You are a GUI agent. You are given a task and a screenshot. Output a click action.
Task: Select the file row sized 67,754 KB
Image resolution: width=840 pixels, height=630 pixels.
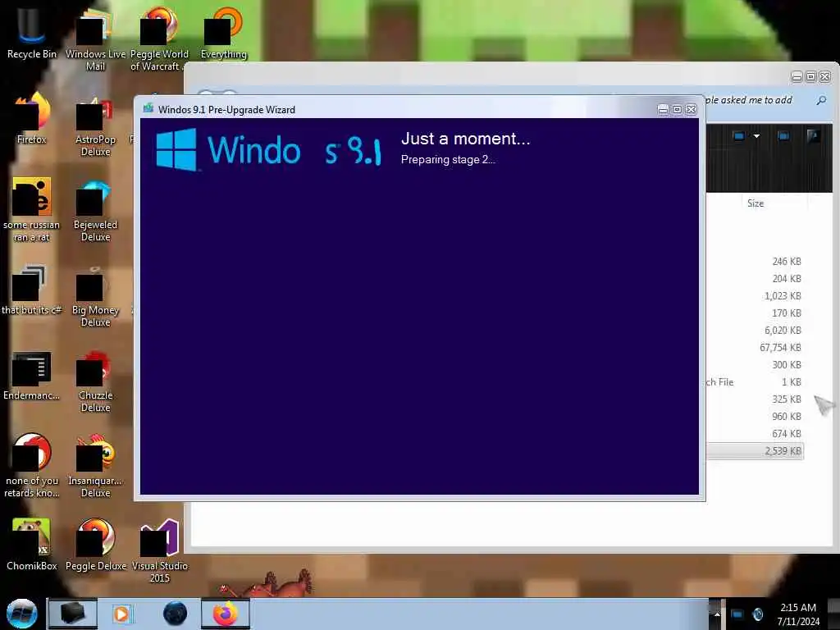tap(755, 347)
